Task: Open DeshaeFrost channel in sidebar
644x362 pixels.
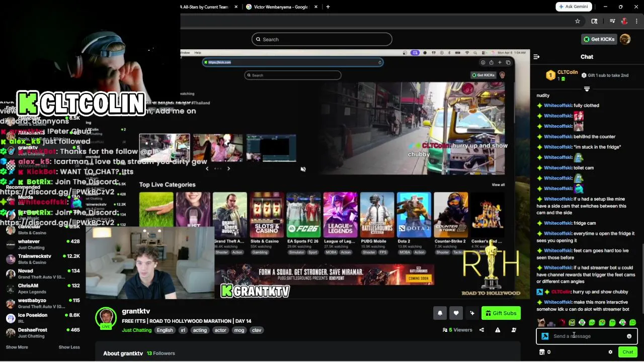Action: point(43,333)
